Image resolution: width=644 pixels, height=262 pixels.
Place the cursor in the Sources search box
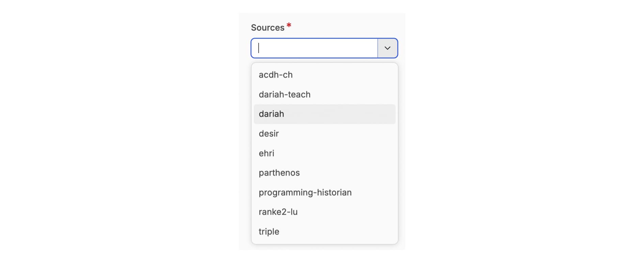314,48
